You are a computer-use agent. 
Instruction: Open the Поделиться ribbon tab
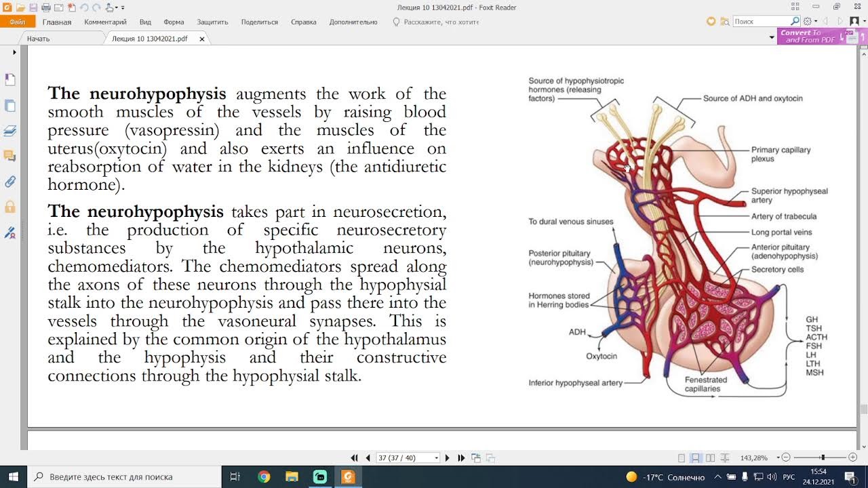(260, 22)
